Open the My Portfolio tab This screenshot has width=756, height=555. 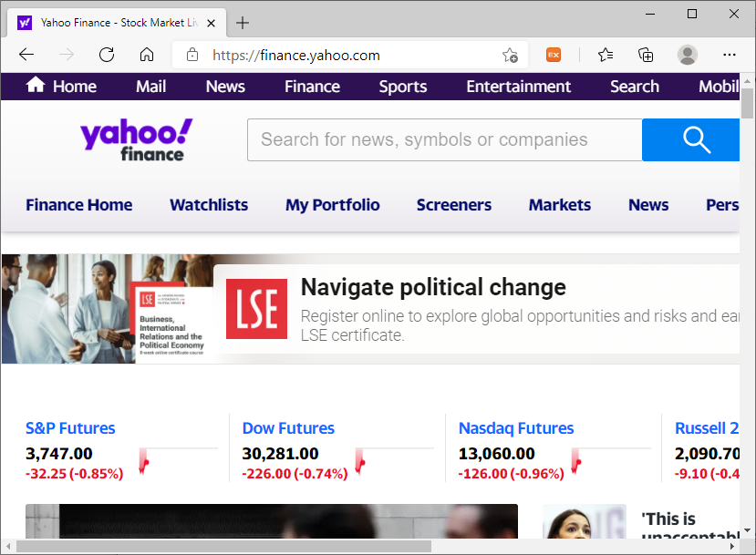point(333,205)
